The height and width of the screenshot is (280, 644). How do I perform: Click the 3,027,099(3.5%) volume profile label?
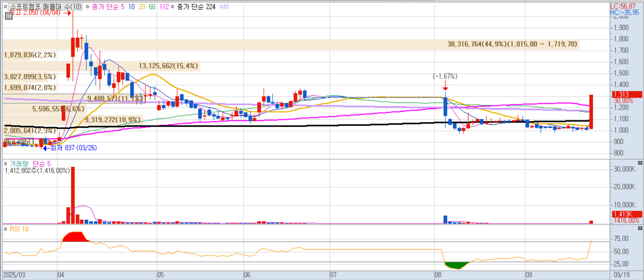click(x=30, y=77)
